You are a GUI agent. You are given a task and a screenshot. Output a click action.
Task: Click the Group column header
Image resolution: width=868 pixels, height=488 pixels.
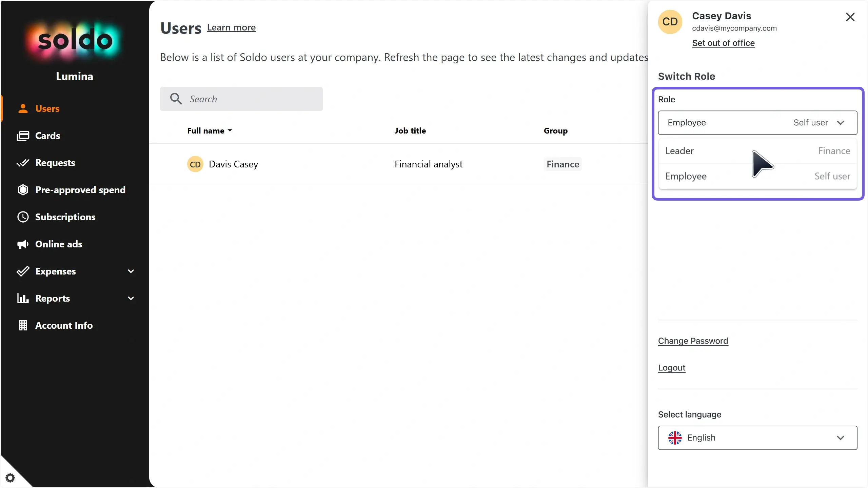click(555, 131)
